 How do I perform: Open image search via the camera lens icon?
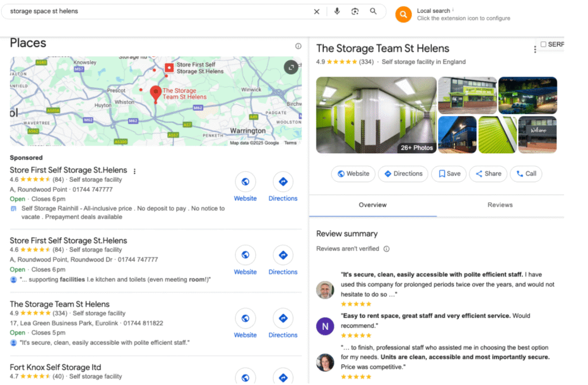click(355, 11)
